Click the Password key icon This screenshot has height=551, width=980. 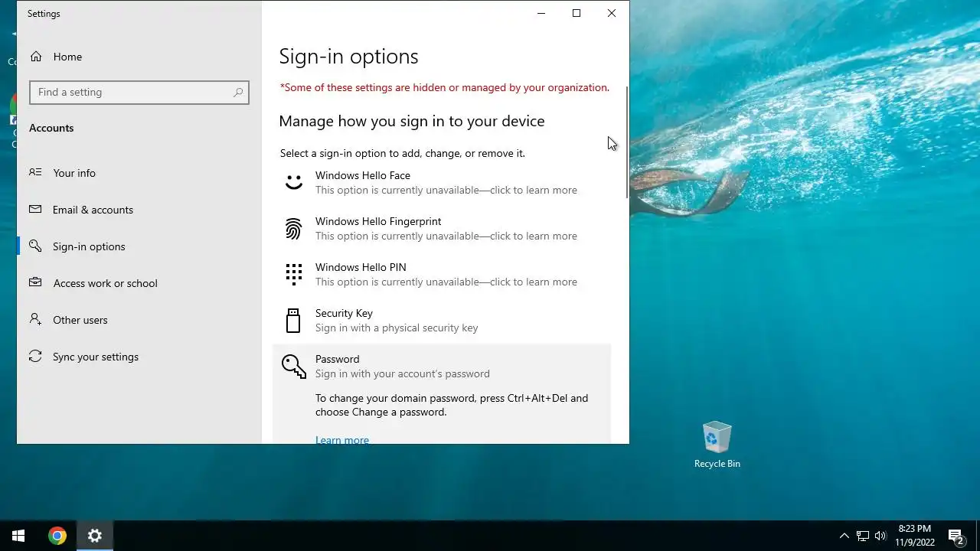293,366
